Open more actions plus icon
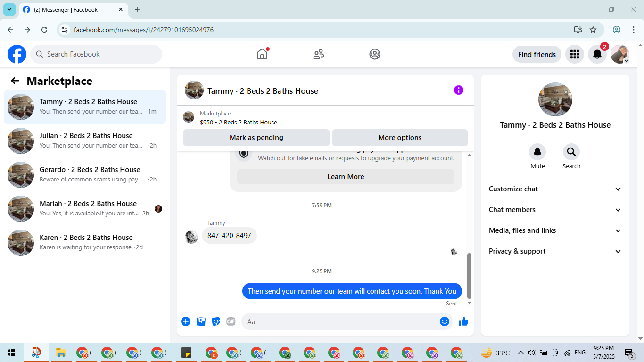Image resolution: width=644 pixels, height=362 pixels. tap(186, 321)
